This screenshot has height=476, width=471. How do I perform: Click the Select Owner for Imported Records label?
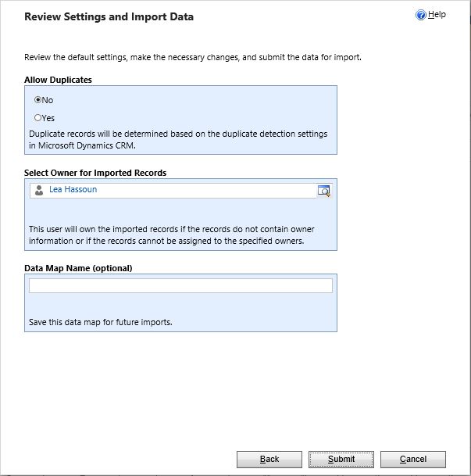pos(95,173)
